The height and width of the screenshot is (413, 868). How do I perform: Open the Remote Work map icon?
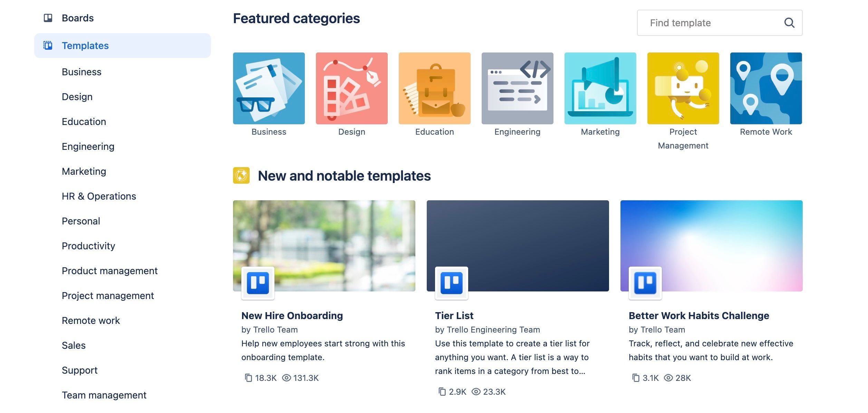766,88
